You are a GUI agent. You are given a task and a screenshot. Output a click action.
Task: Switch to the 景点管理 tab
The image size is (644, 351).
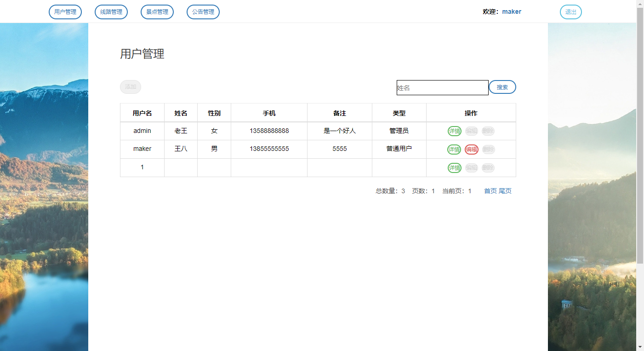pos(157,12)
